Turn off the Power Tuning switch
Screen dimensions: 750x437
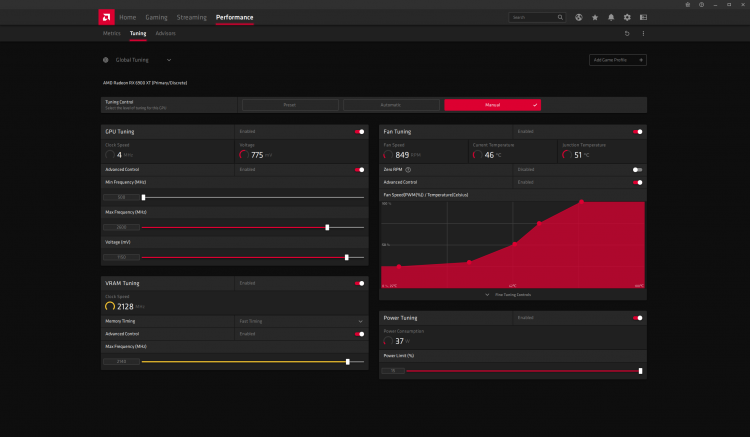coord(637,318)
